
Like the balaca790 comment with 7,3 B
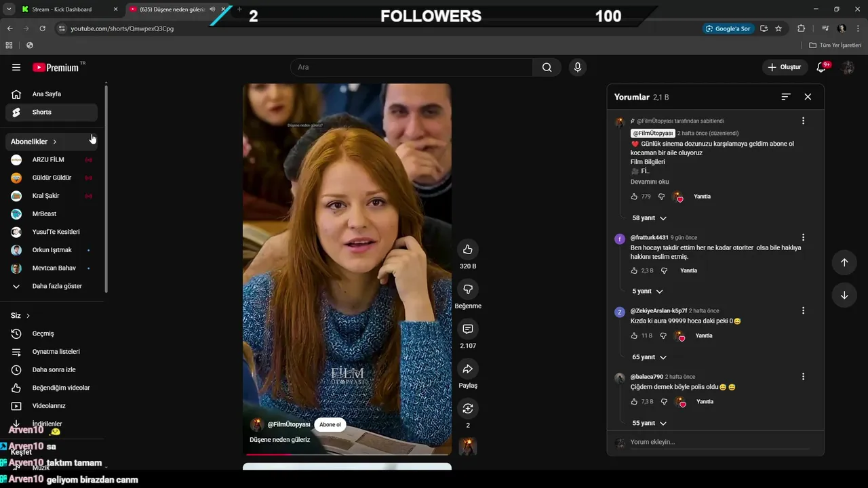(634, 401)
